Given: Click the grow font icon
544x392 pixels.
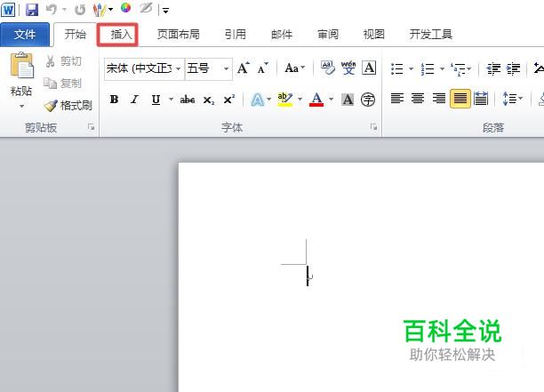Looking at the screenshot, I should tap(243, 68).
